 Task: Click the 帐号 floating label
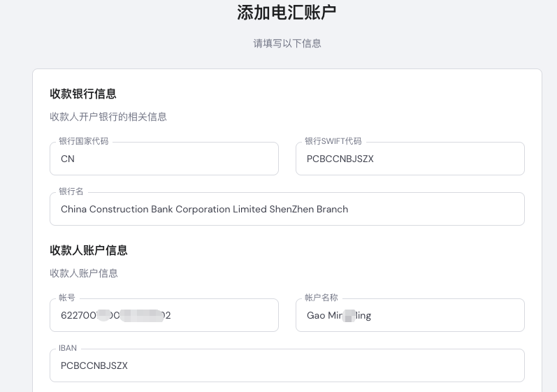[x=67, y=298]
